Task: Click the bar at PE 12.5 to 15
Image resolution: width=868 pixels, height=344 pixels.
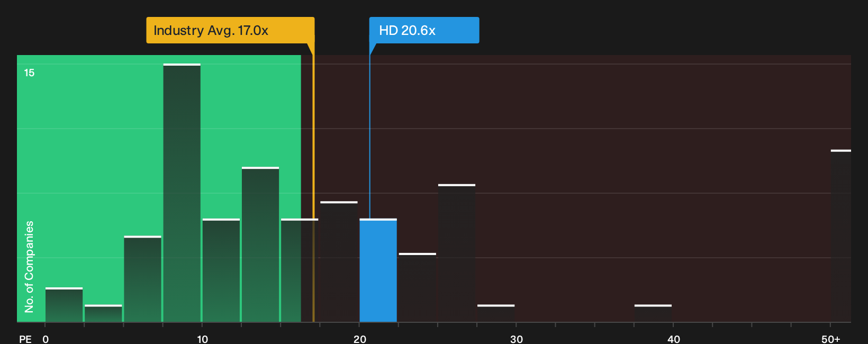Action: tap(260, 245)
